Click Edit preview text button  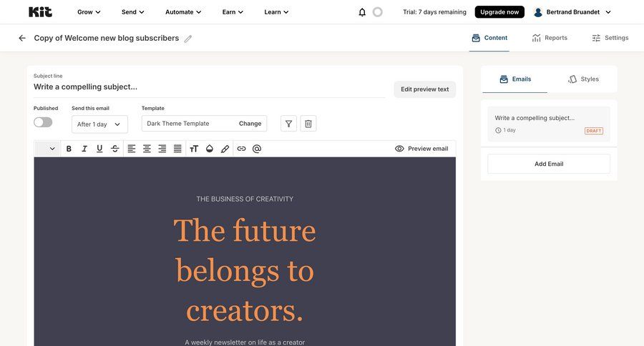tap(424, 89)
